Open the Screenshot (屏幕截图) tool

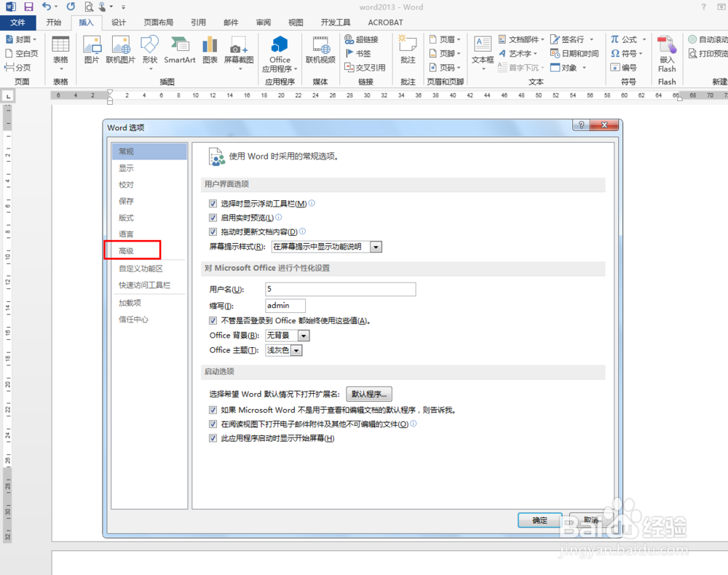(239, 53)
